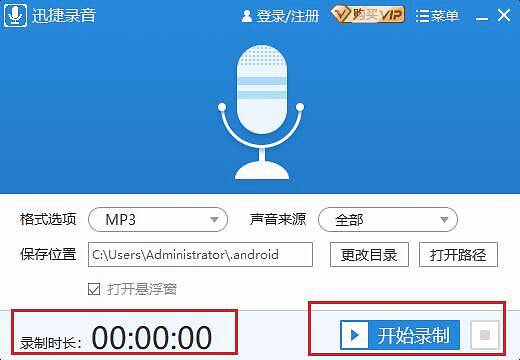Close the recorder window

[504, 15]
